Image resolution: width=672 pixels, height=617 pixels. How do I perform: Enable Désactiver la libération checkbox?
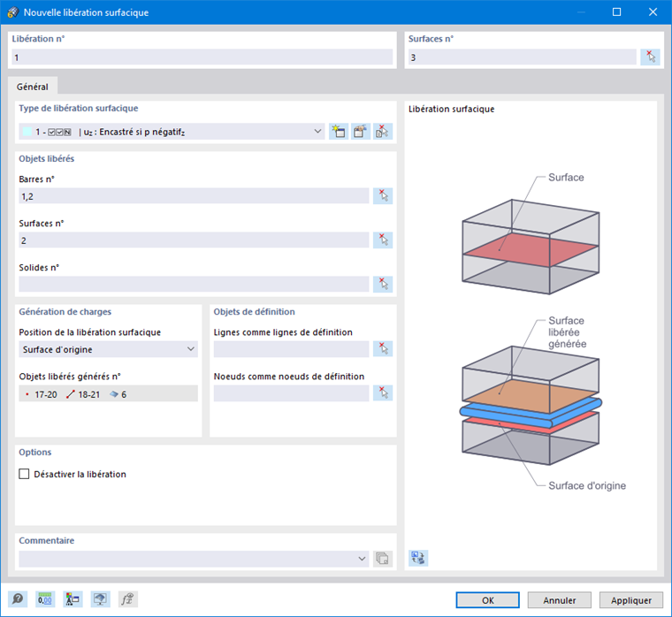point(24,474)
